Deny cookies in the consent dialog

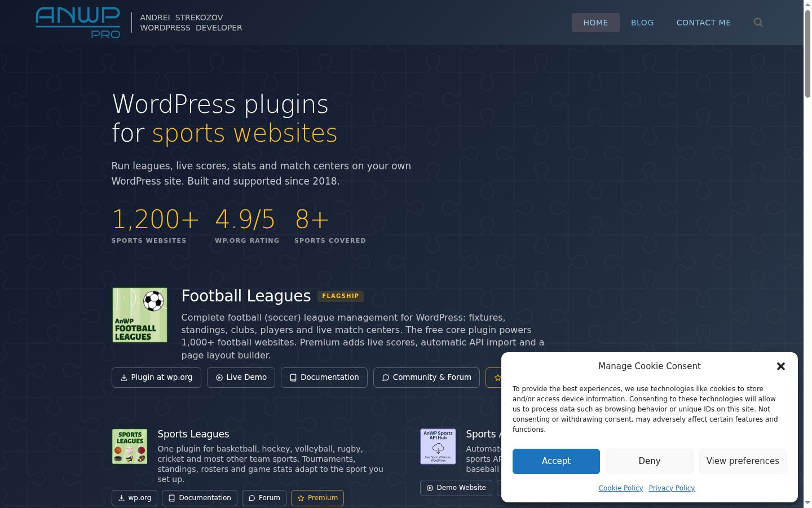point(650,461)
